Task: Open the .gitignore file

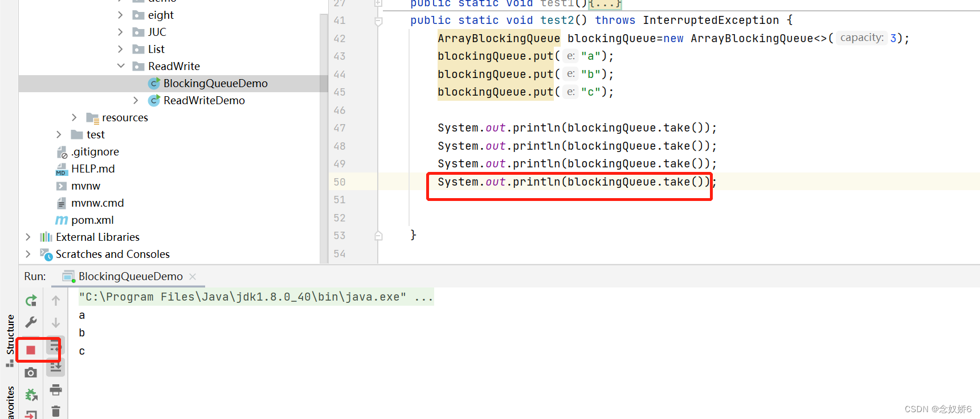Action: coord(95,151)
